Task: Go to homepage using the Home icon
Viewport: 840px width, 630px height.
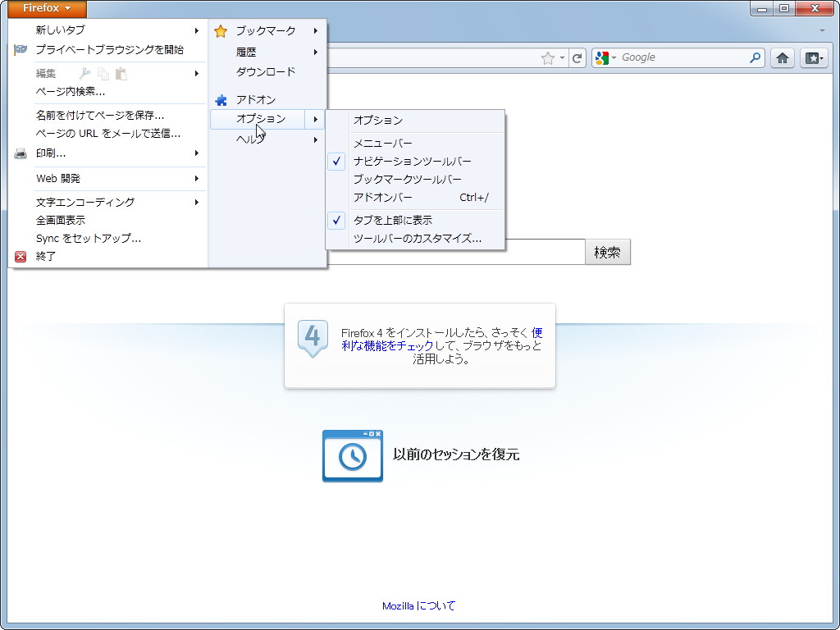Action: point(782,57)
